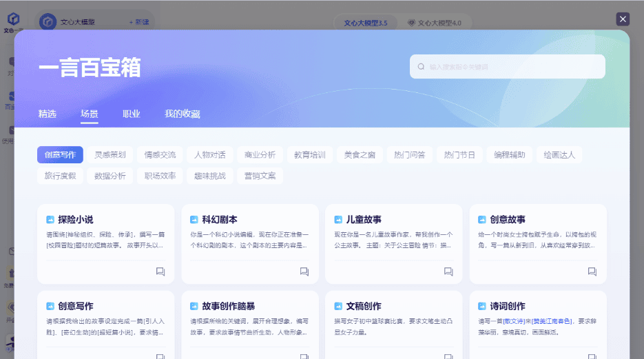
Task: Click the 儿童故事 prompt description text
Action: coord(393,240)
